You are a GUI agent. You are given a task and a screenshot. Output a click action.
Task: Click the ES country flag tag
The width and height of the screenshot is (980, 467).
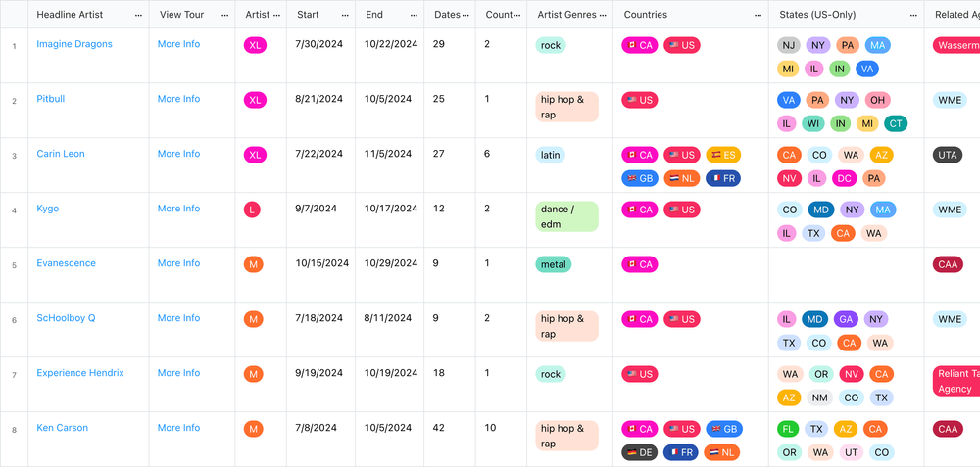(x=724, y=155)
